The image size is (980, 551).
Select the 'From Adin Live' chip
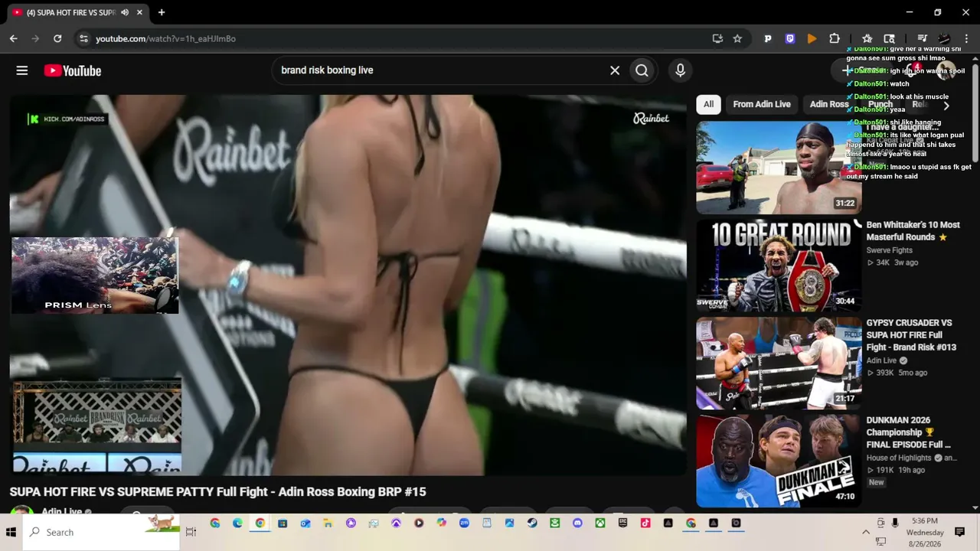point(762,104)
